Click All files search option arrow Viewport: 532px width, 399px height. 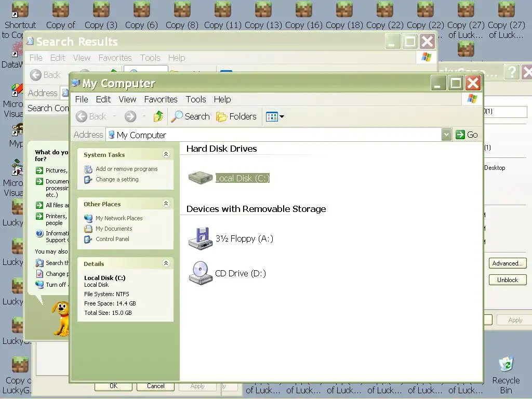coord(39,205)
